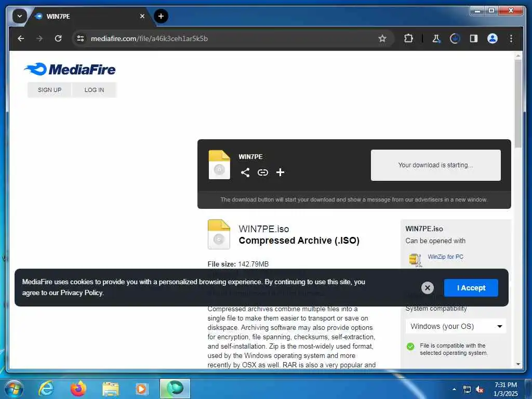The height and width of the screenshot is (399, 532).
Task: Click the WinZip for PC link
Action: point(445,257)
